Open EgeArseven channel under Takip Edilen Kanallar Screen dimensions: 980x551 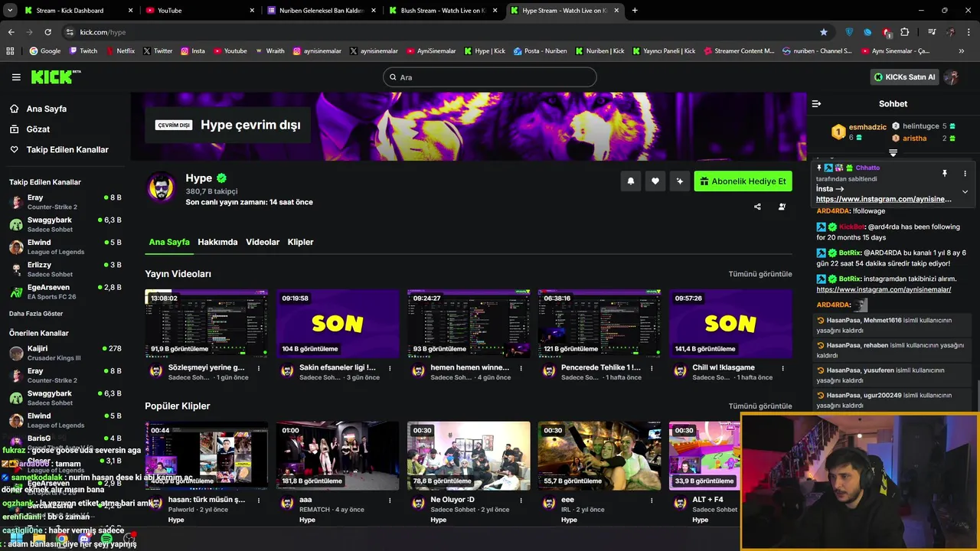click(65, 292)
